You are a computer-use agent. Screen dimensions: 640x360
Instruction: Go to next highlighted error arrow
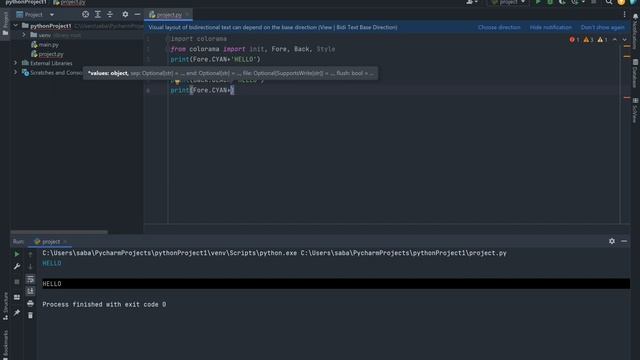624,40
